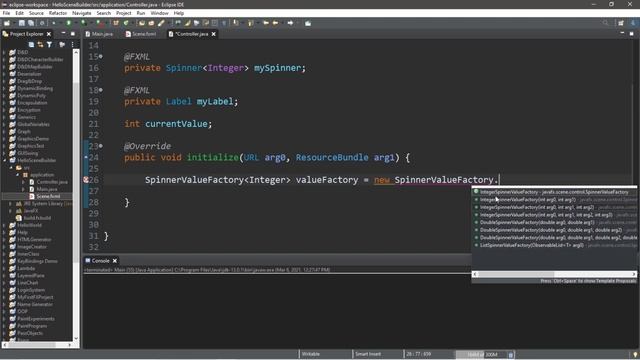Click the Writable status bar field
This screenshot has height=360, width=640.
click(311, 354)
